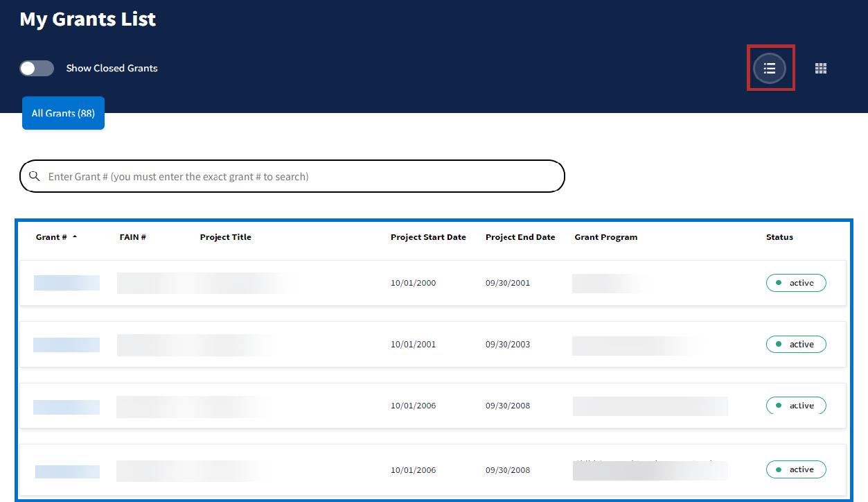The height and width of the screenshot is (502, 868).
Task: Sort by the Project Start Date header
Action: 428,237
